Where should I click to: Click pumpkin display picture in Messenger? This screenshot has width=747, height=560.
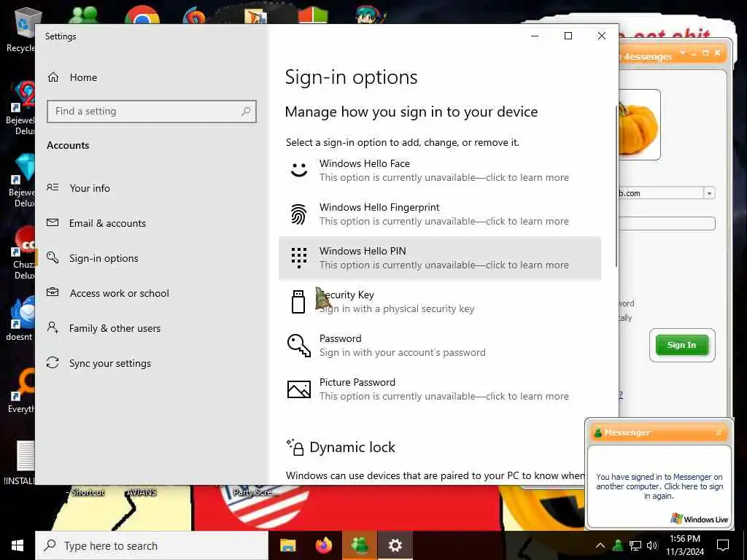click(x=639, y=124)
